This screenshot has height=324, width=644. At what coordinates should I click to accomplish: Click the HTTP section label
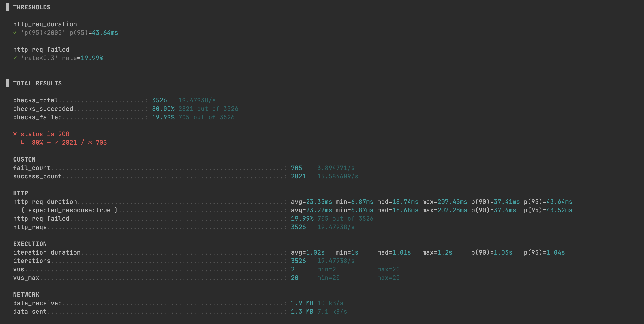(x=20, y=193)
